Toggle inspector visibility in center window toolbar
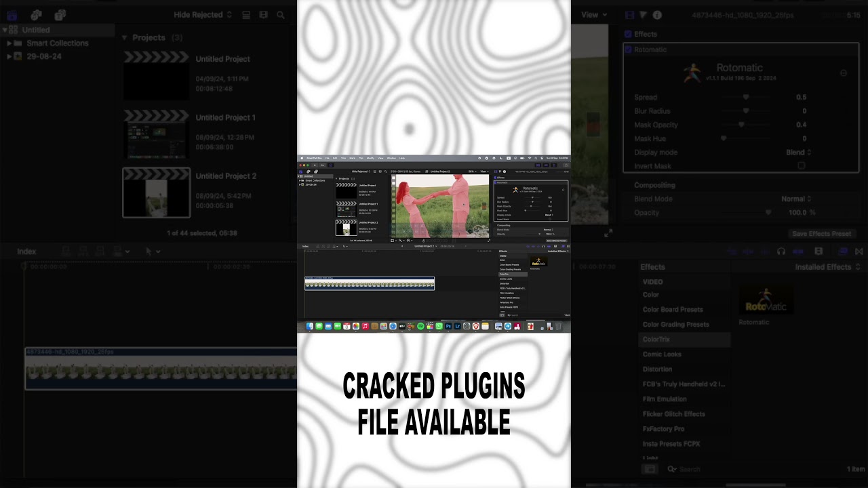The width and height of the screenshot is (868, 488). [x=554, y=165]
